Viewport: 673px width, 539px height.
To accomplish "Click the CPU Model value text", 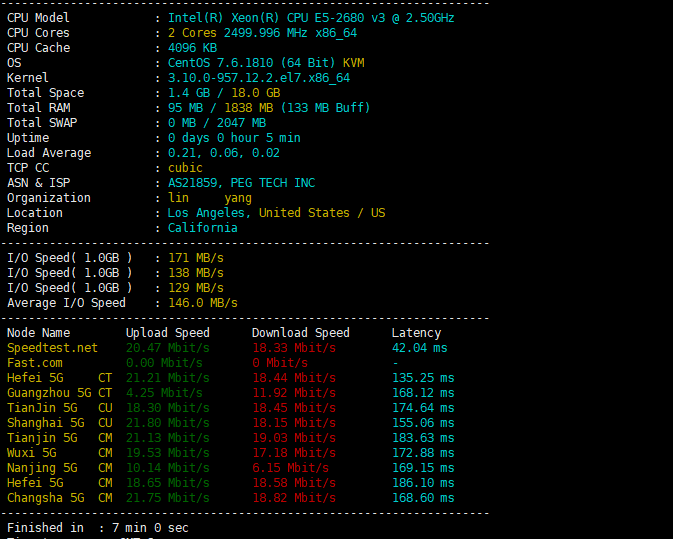I will click(x=311, y=18).
